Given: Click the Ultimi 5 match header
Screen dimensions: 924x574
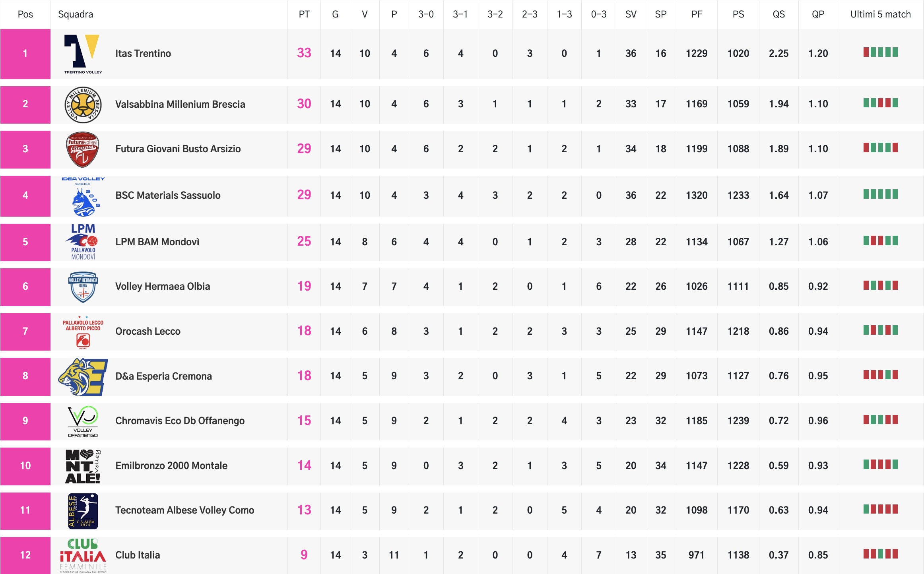Looking at the screenshot, I should 880,14.
